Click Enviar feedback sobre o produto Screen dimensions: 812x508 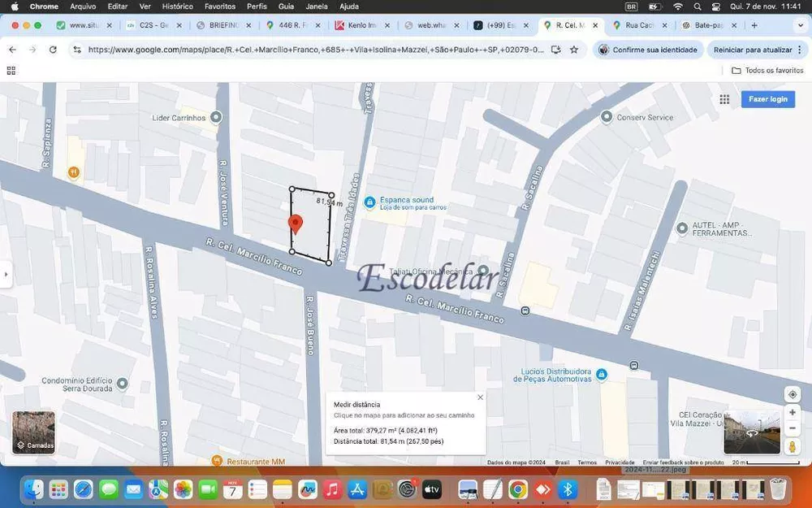tap(683, 462)
